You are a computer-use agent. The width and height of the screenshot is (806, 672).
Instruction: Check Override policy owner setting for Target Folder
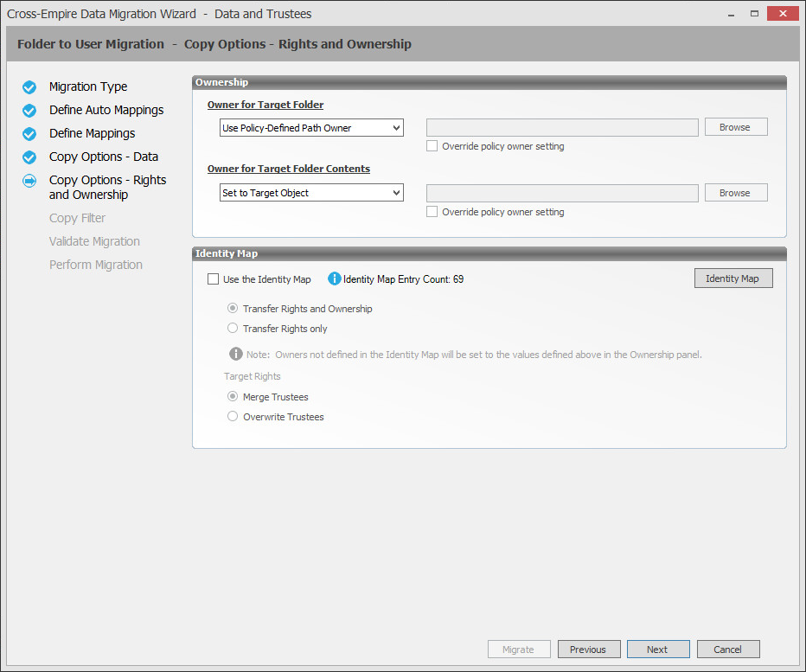432,146
